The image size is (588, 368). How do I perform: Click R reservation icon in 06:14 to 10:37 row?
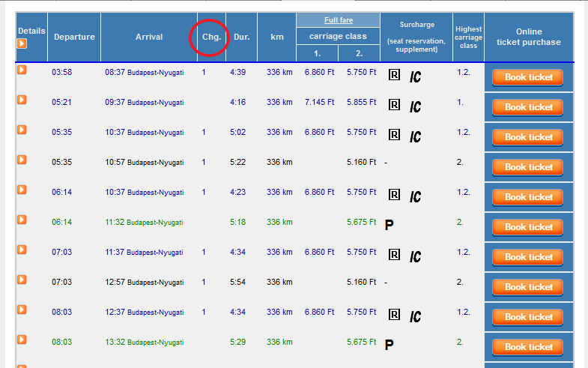tap(394, 195)
